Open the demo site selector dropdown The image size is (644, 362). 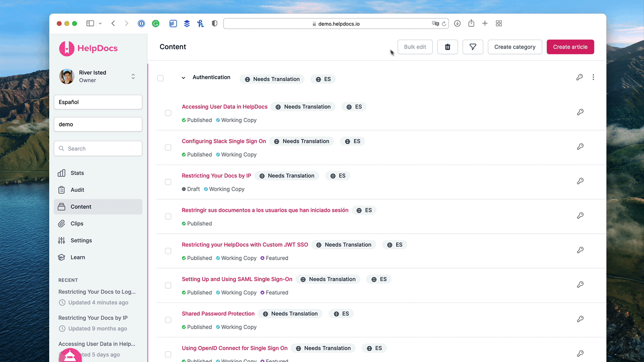[x=98, y=124]
